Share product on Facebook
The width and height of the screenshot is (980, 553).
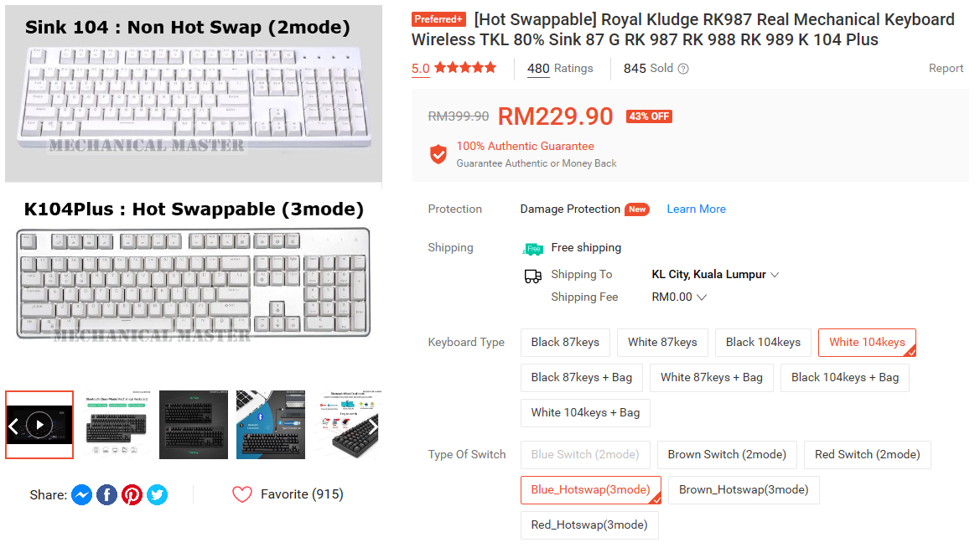(x=106, y=495)
